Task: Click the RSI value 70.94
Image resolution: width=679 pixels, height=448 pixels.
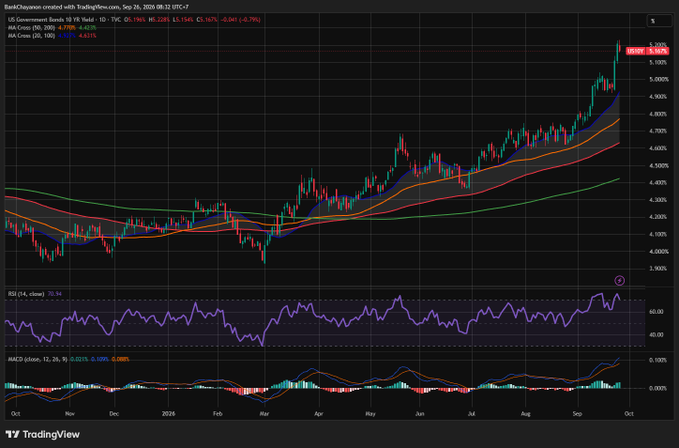Action: [x=55, y=294]
